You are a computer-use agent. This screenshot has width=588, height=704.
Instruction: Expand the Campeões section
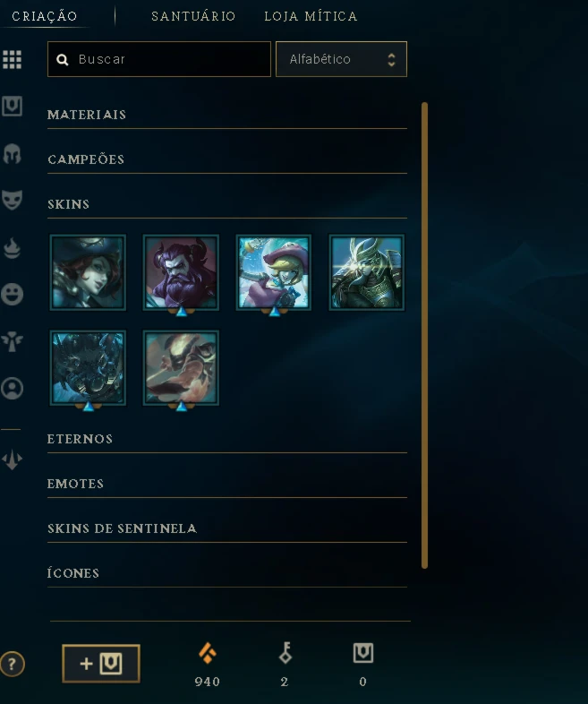227,159
